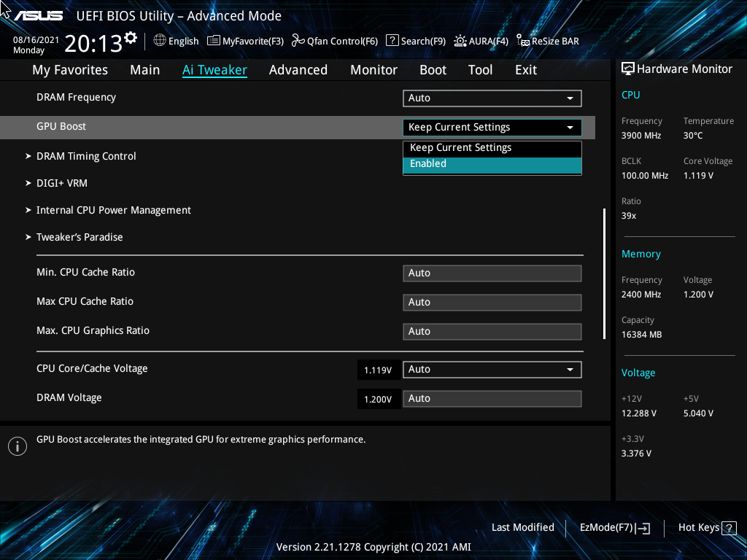
Task: Click the 1.119V CPU voltage readout
Action: pyautogui.click(x=378, y=370)
